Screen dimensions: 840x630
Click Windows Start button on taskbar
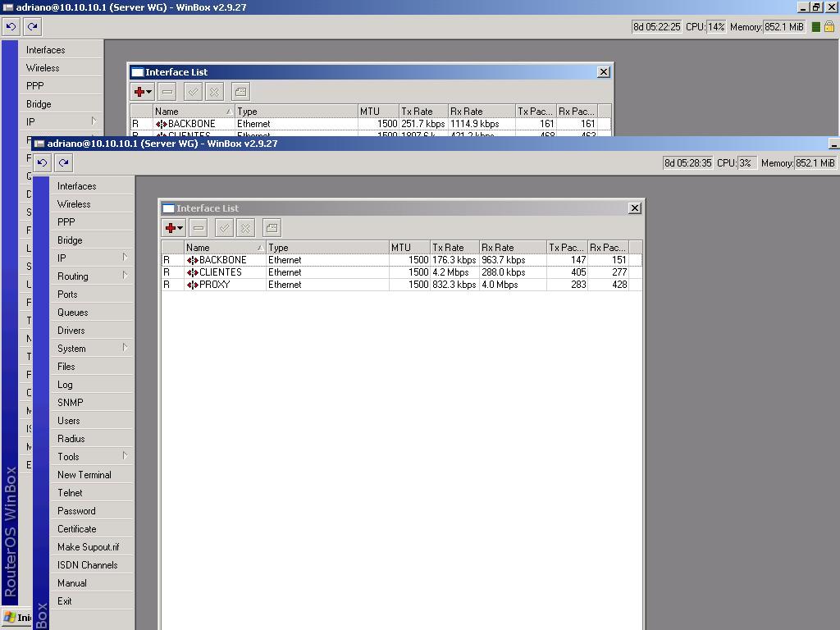(x=16, y=618)
